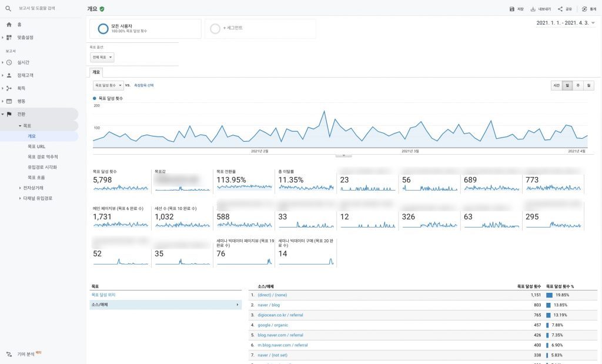The width and height of the screenshot is (602, 364).
Task: Open Funnel Visualization (유입경로 시각화) report
Action: click(x=42, y=167)
